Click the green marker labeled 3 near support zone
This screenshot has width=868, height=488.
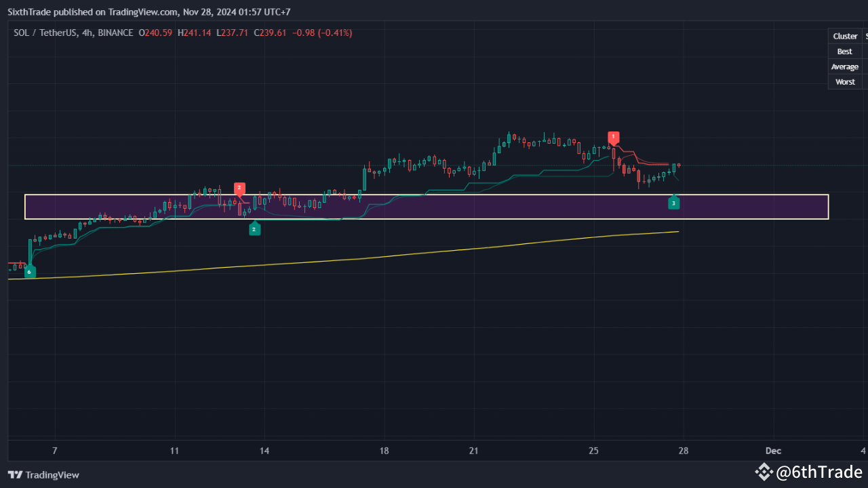673,202
